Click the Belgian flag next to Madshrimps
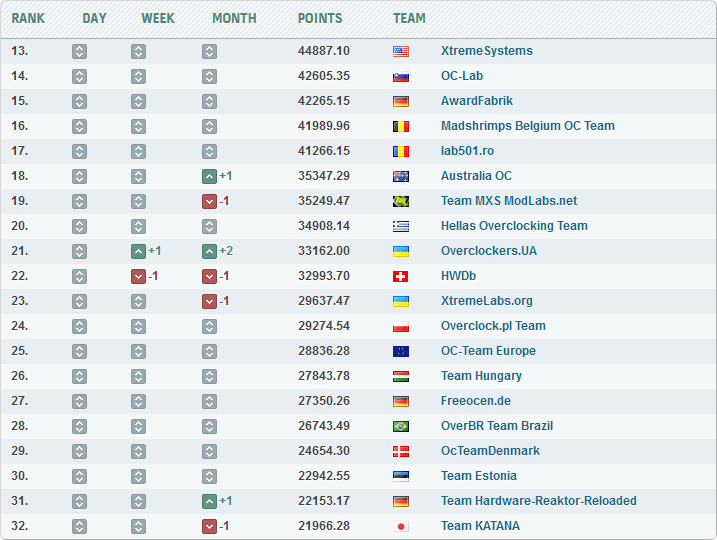 [401, 126]
